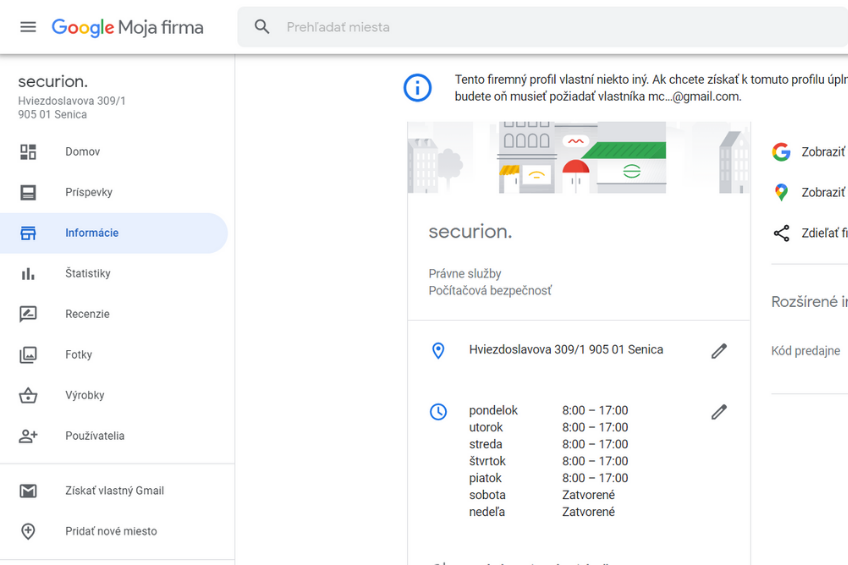Click the Google Moja firma logo

pyautogui.click(x=128, y=27)
